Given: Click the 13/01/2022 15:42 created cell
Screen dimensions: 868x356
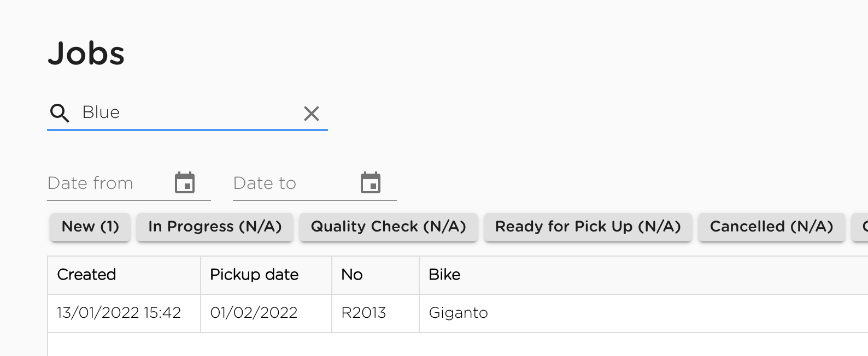Looking at the screenshot, I should [119, 313].
